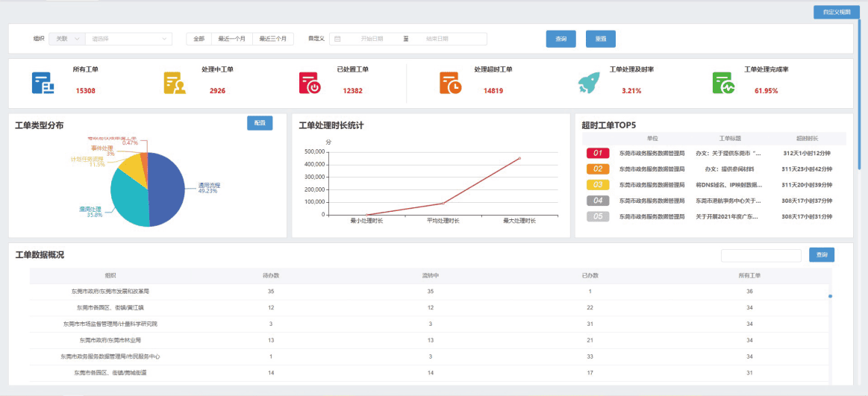Select the 全部 time range tab

tap(199, 39)
